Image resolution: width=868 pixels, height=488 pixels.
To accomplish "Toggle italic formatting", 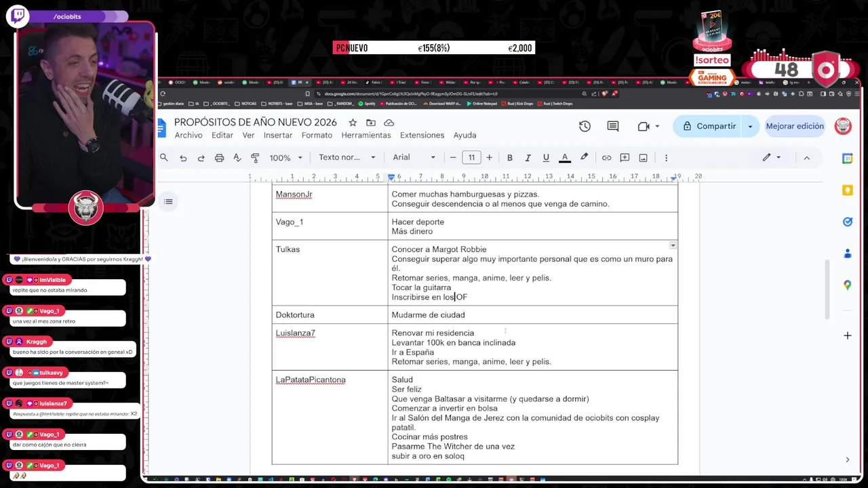I will (x=528, y=157).
